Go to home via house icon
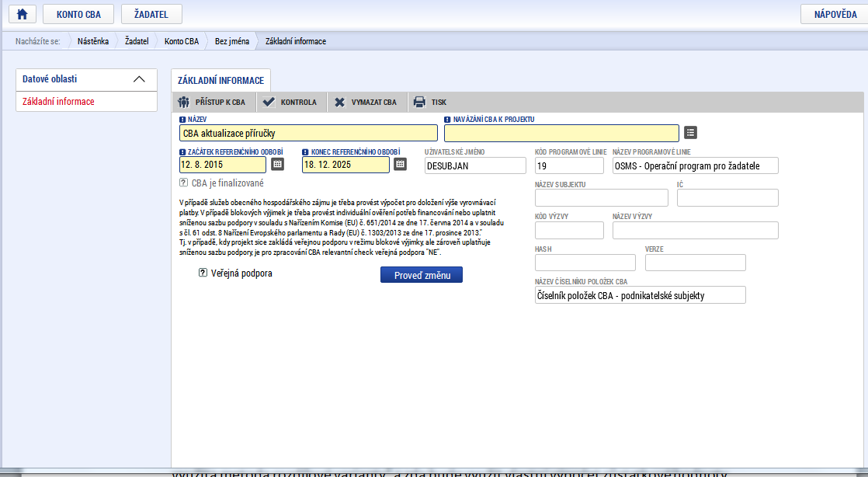The height and width of the screenshot is (477, 868). point(23,15)
